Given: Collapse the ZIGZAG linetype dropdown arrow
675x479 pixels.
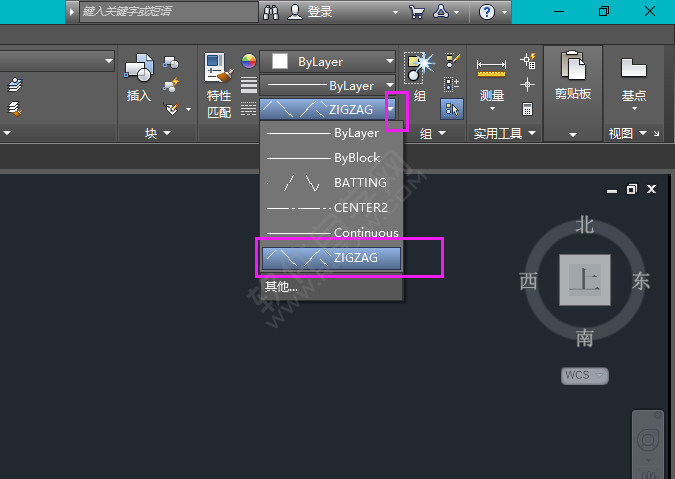Looking at the screenshot, I should (x=390, y=109).
